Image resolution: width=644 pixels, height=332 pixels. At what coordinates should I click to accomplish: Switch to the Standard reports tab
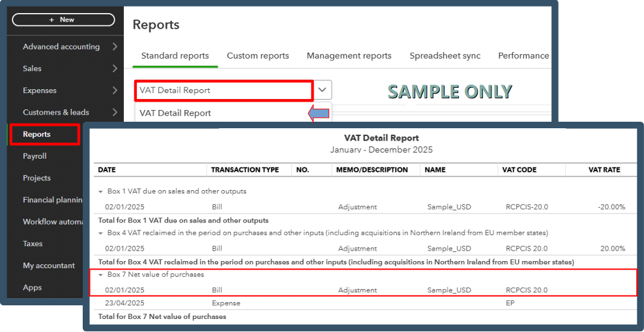click(175, 56)
